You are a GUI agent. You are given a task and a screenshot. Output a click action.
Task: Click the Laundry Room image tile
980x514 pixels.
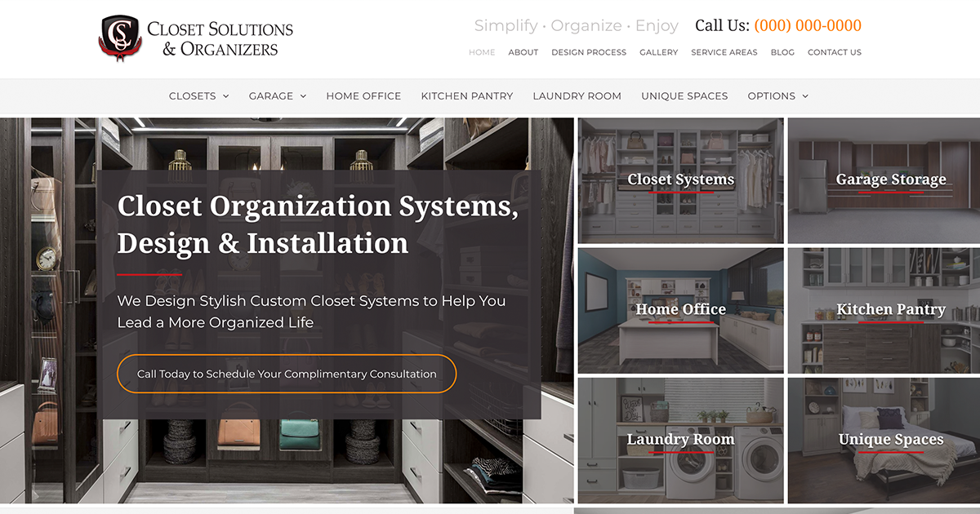680,440
